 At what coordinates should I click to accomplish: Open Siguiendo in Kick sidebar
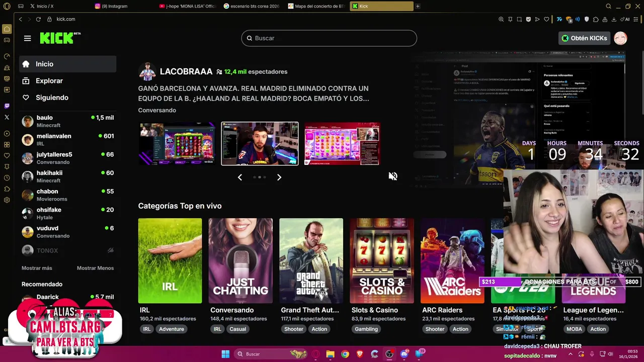pyautogui.click(x=68, y=98)
